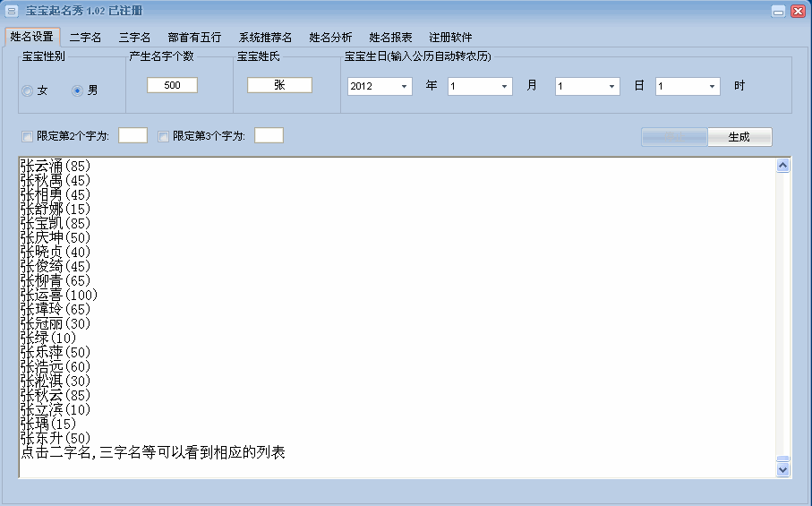Enable 限定第2个字为 checkbox
Image resolution: width=812 pixels, height=506 pixels.
(27, 136)
